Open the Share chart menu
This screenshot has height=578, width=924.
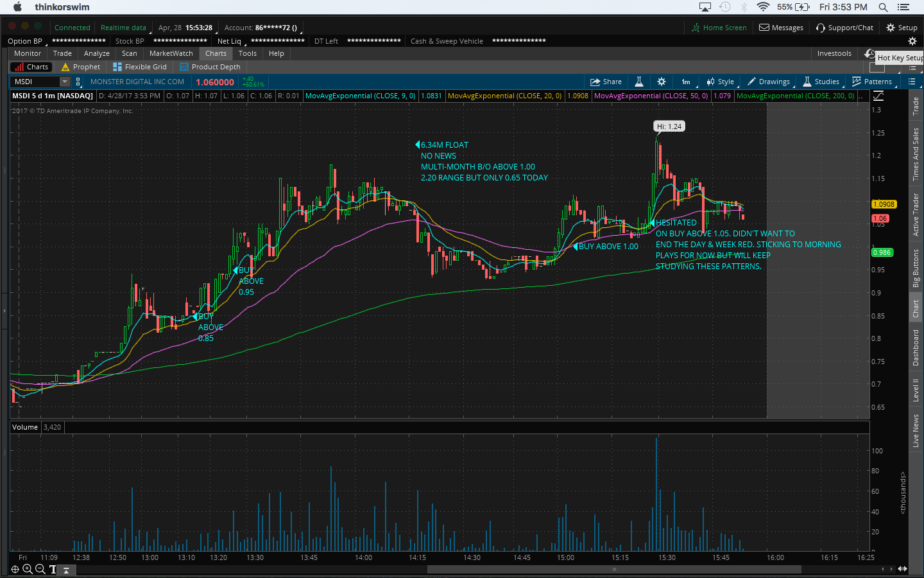tap(606, 82)
